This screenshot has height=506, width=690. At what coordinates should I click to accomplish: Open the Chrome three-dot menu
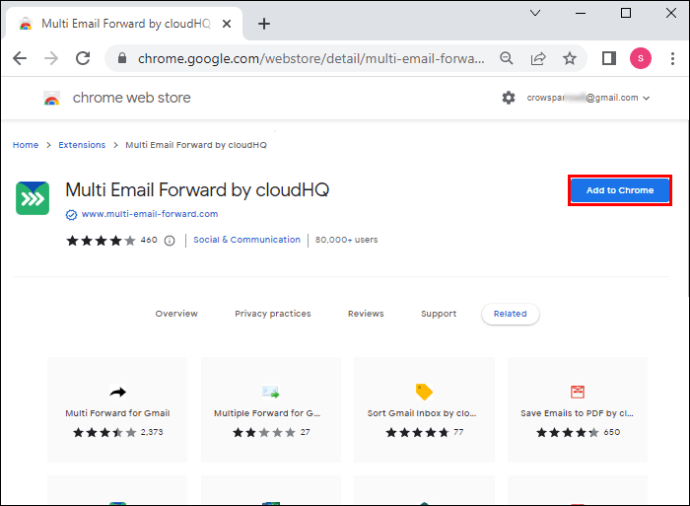pos(670,58)
